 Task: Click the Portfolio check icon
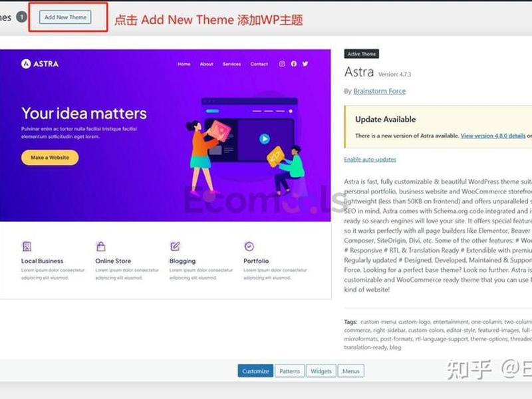click(x=249, y=246)
